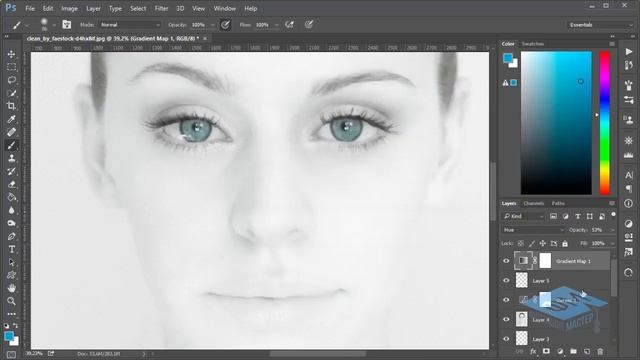Open the Hue blend mode dropdown

[533, 230]
